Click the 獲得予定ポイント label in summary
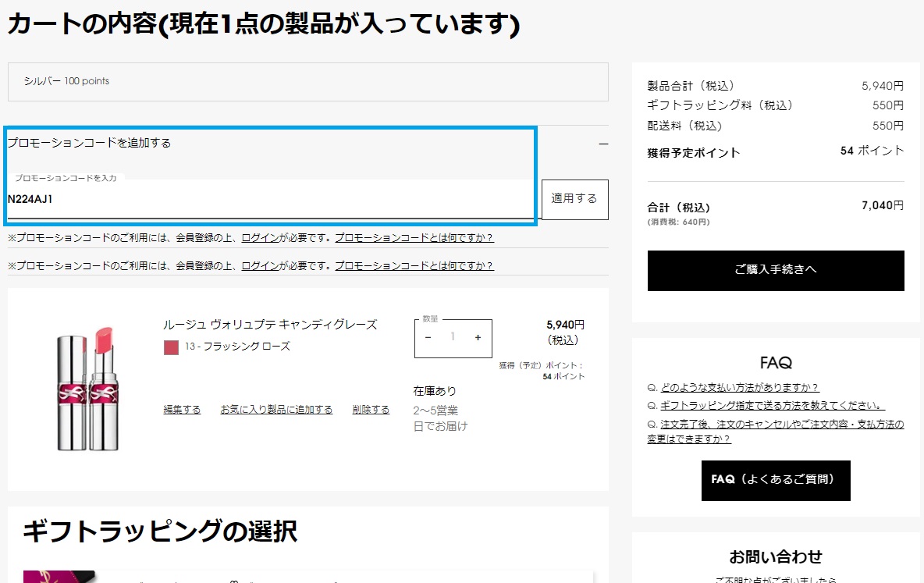Screen dimensions: 924x583 (694, 153)
